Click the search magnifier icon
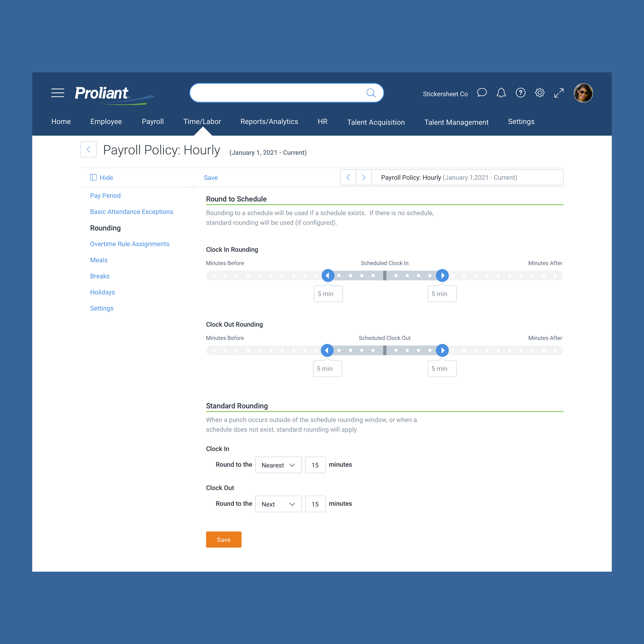This screenshot has height=644, width=644. [371, 93]
